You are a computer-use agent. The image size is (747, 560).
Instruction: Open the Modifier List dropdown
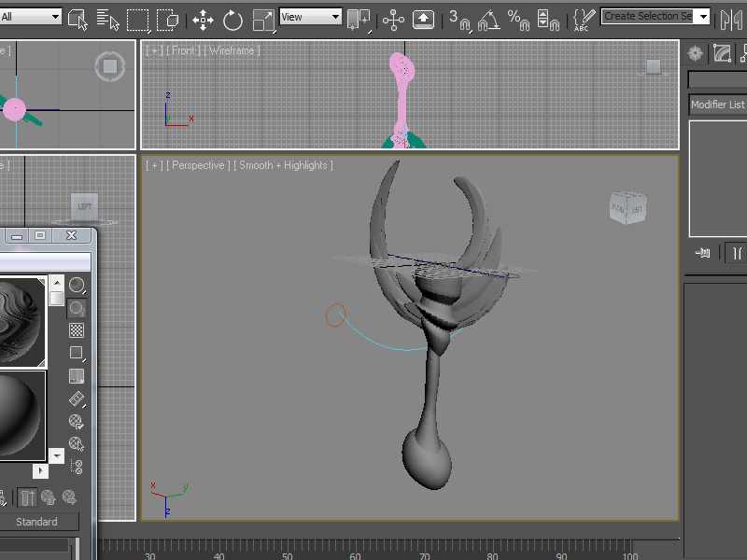click(x=717, y=105)
